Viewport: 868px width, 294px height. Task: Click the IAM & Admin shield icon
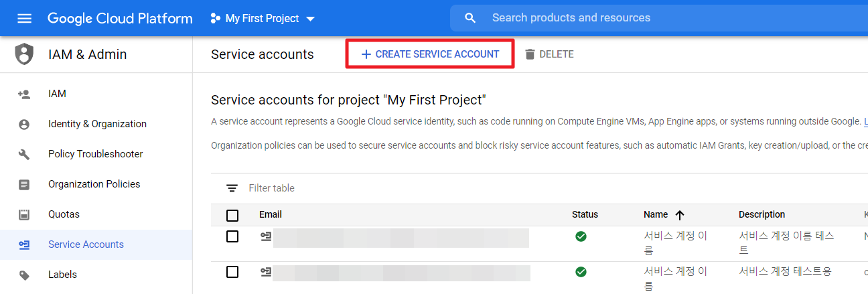[x=24, y=54]
